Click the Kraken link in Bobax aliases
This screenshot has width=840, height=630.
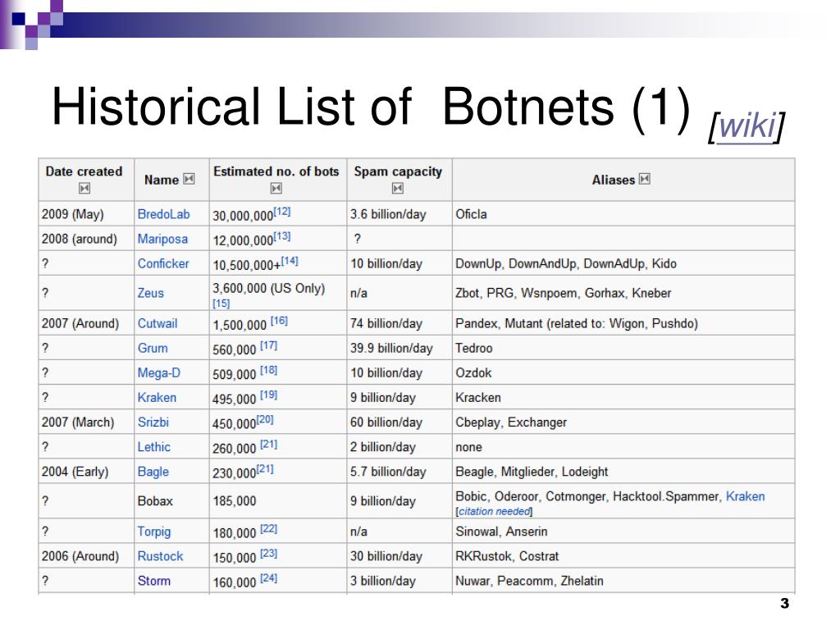pos(745,496)
